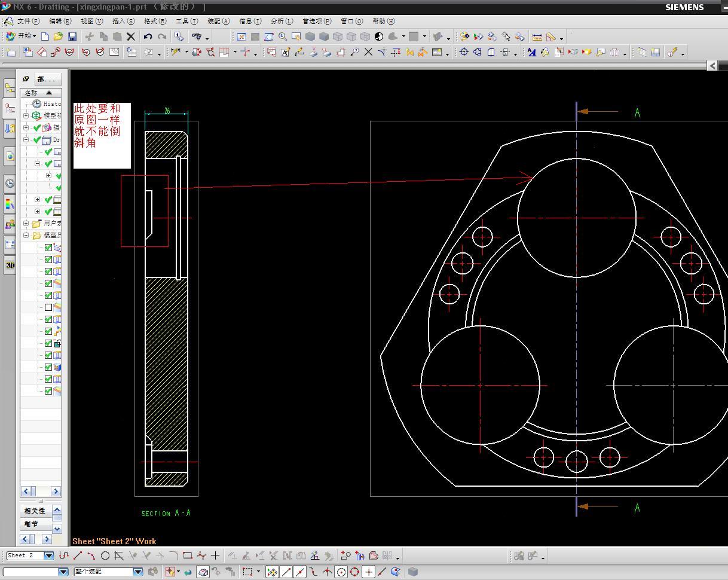The image size is (728, 580).
Task: Click the edit style A pencil icon
Action: pyautogui.click(x=530, y=52)
